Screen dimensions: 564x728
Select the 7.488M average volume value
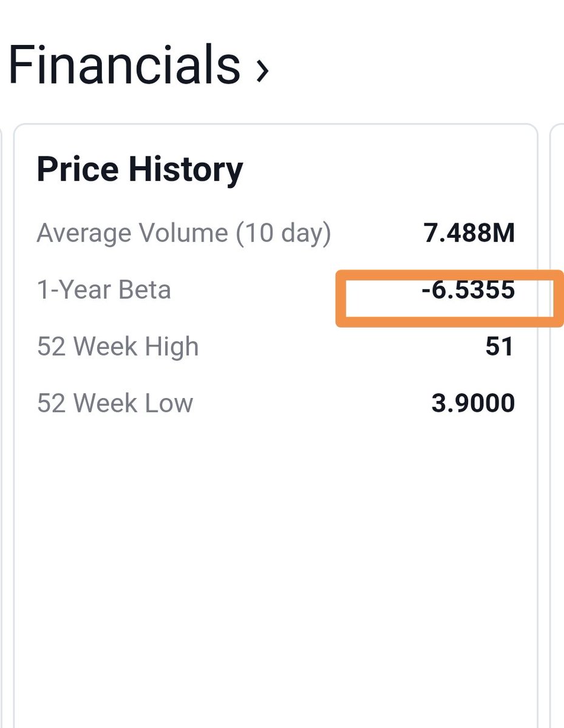click(x=469, y=234)
